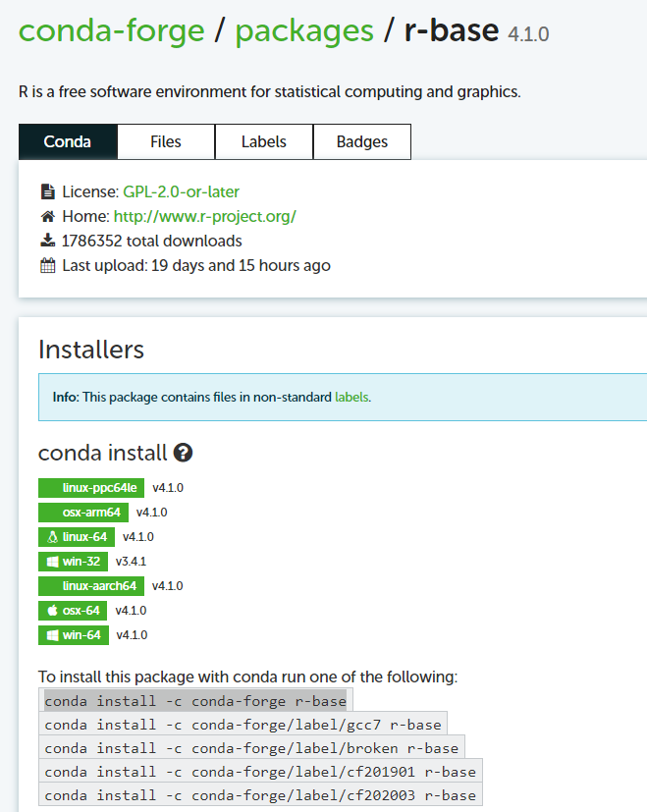Click the total downloads icon

pyautogui.click(x=47, y=240)
